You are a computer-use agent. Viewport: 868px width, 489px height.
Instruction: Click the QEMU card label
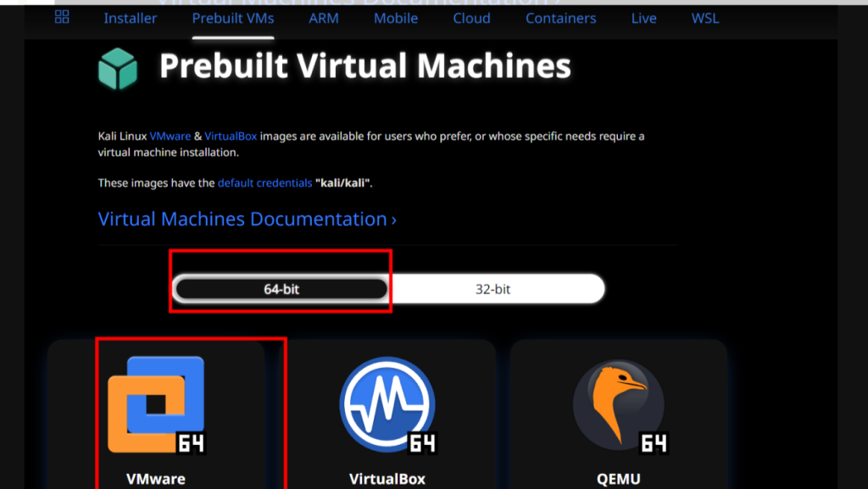(618, 479)
